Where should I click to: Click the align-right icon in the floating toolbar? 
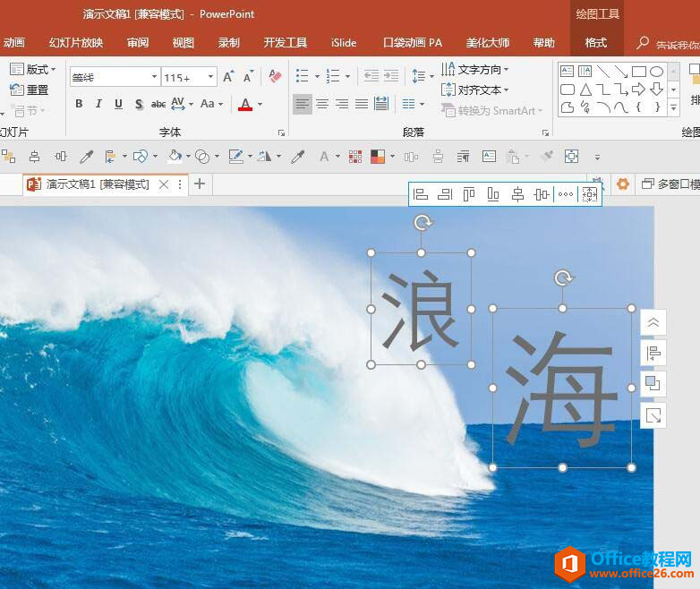pos(445,194)
